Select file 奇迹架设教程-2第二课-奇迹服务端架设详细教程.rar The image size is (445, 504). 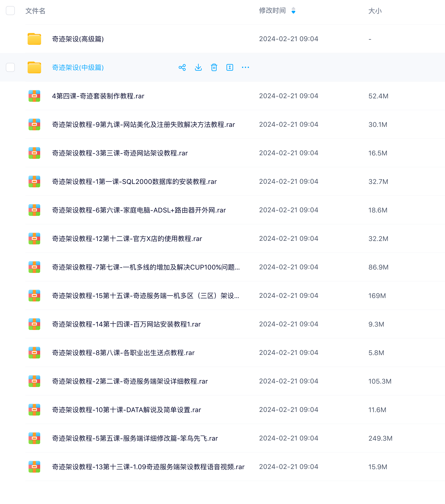(130, 381)
